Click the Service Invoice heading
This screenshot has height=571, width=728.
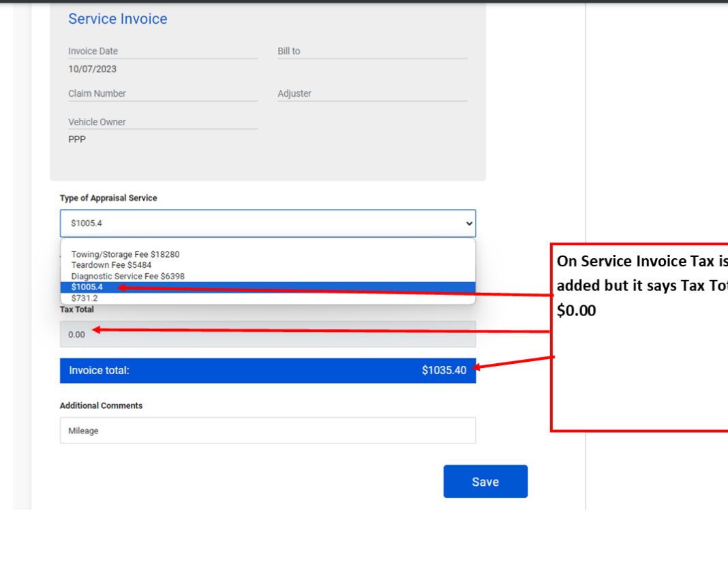point(118,19)
